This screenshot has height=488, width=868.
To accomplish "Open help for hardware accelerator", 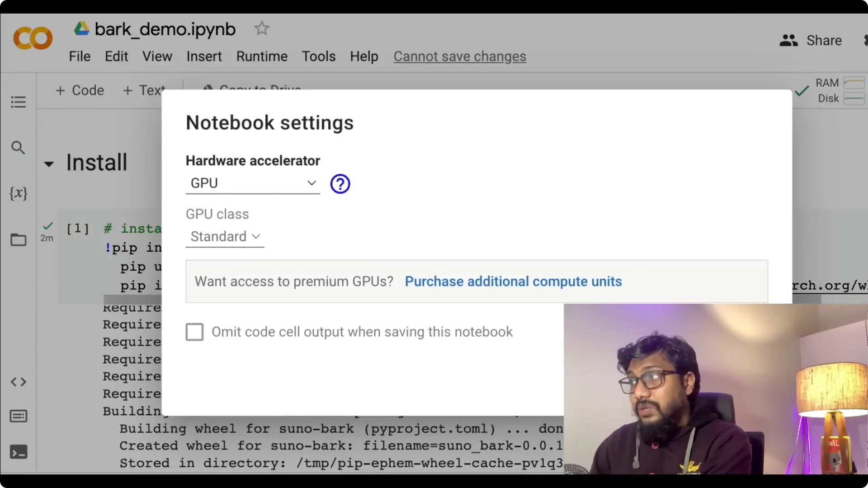I will click(x=340, y=183).
